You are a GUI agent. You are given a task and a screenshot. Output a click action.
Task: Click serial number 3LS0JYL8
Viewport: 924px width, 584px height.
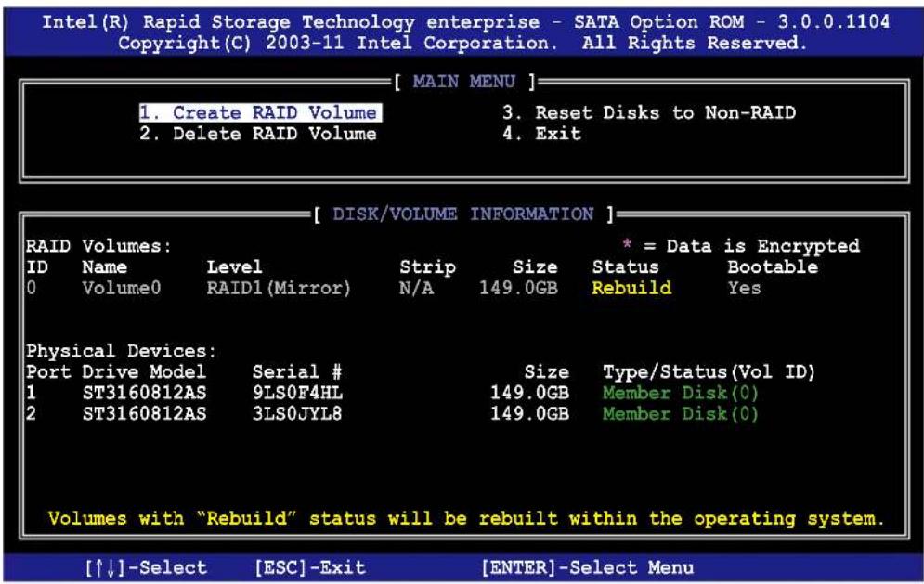297,414
